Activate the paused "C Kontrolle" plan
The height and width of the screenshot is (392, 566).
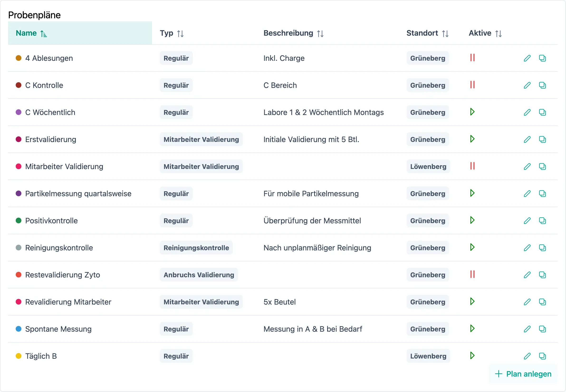(x=472, y=85)
